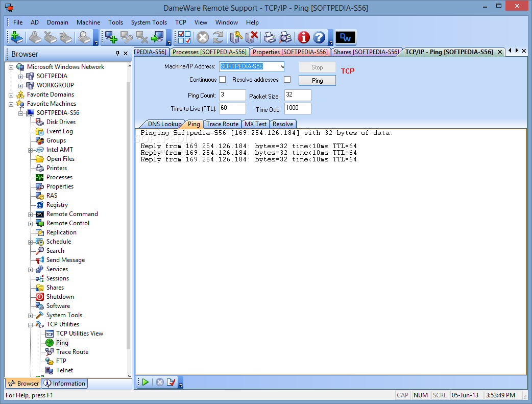Open the File menu
Viewport: 532px width, 404px height.
18,22
